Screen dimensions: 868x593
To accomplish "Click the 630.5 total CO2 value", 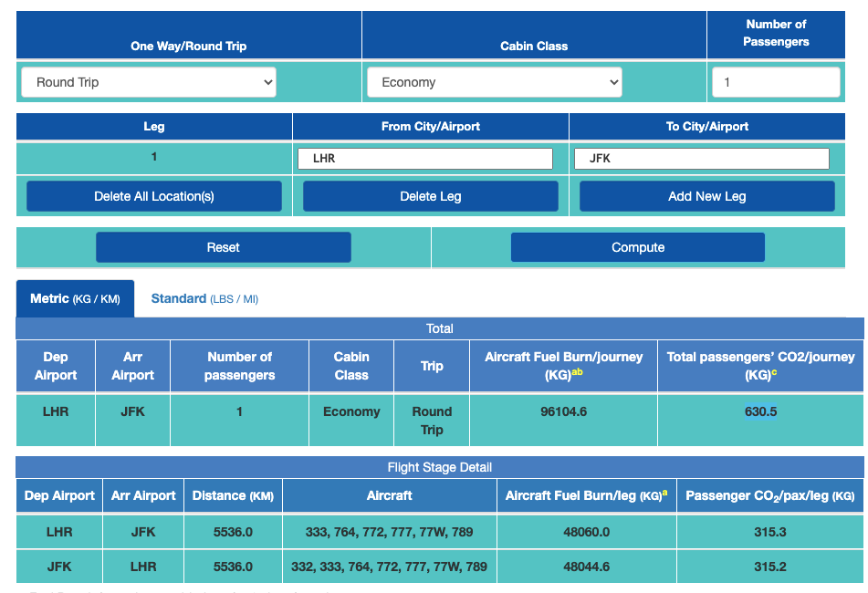I will coord(760,411).
